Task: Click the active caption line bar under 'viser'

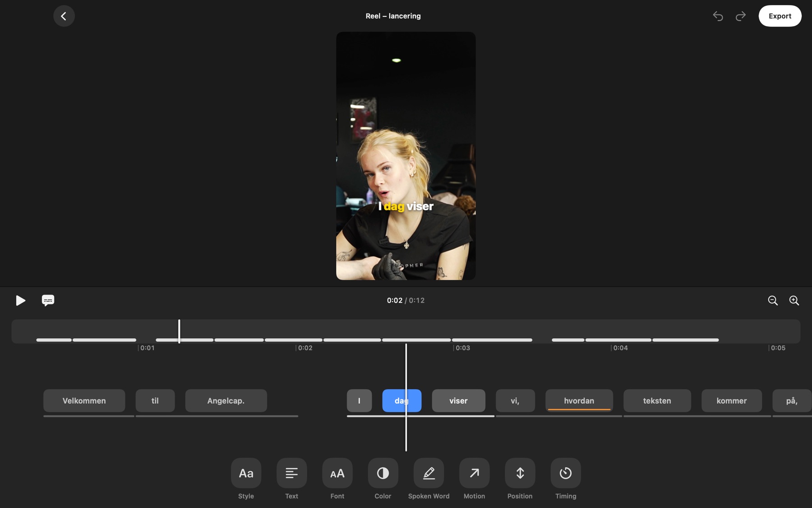Action: pyautogui.click(x=420, y=416)
